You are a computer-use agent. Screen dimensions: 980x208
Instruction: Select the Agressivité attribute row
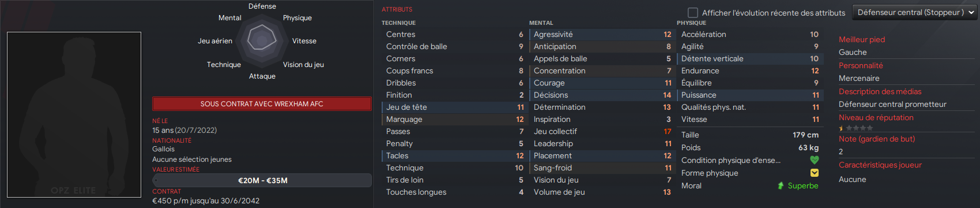(x=602, y=34)
